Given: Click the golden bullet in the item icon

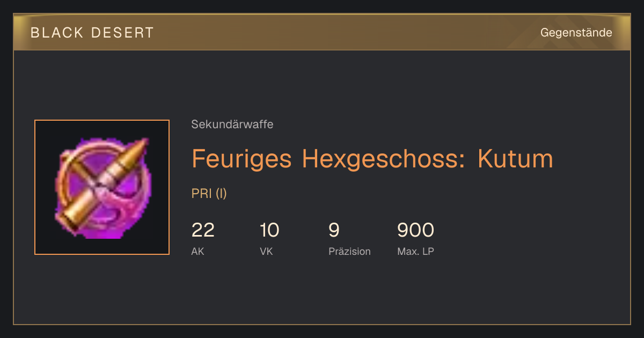Looking at the screenshot, I should (103, 182).
